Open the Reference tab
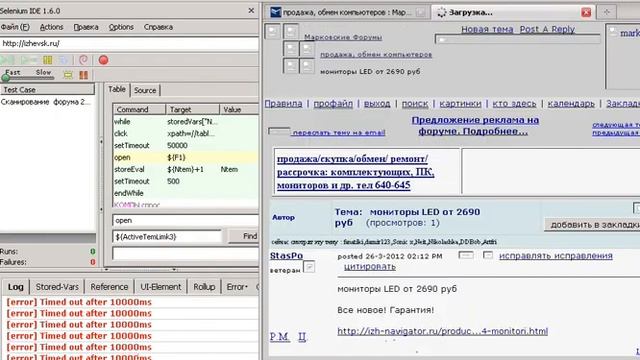 pyautogui.click(x=109, y=287)
